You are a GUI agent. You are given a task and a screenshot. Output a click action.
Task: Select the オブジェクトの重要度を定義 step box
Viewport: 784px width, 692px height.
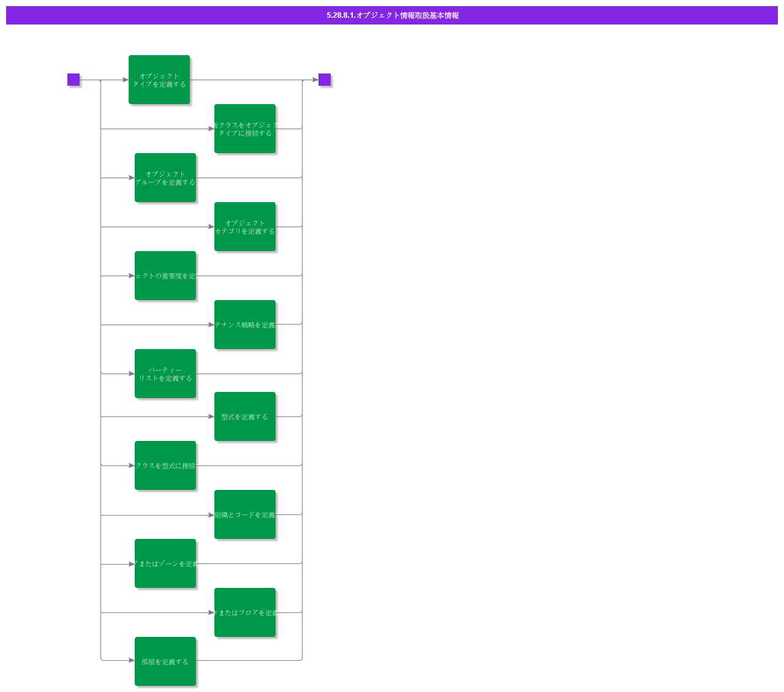tap(165, 276)
